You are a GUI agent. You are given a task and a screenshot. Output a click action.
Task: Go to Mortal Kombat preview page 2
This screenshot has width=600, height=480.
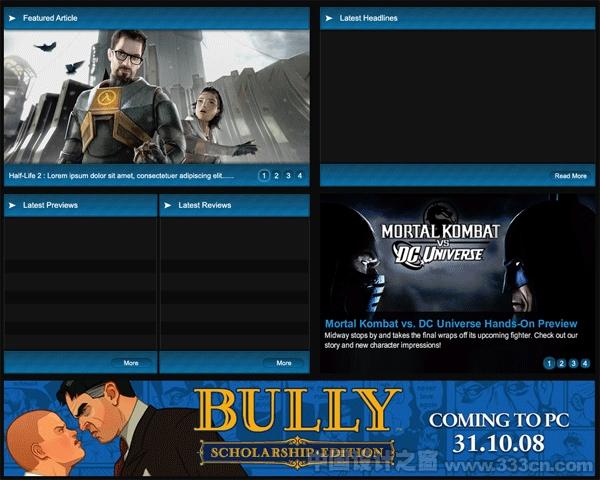(561, 363)
